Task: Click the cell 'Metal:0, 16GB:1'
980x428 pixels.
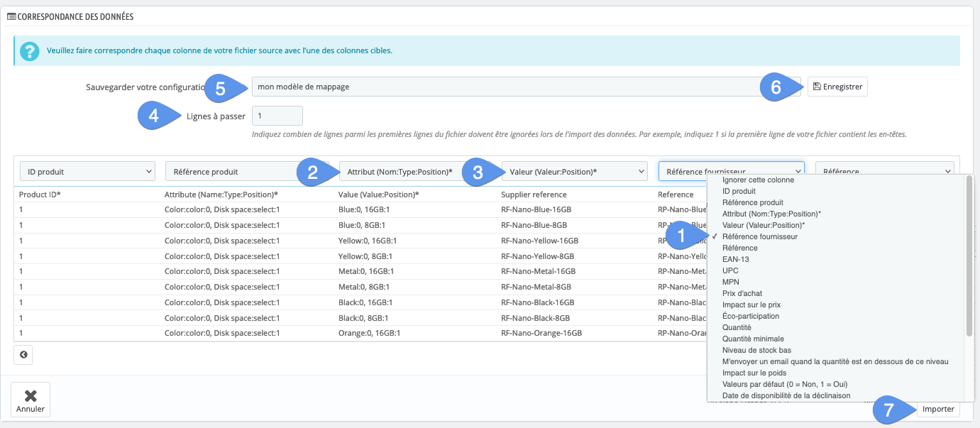Action: (x=366, y=271)
